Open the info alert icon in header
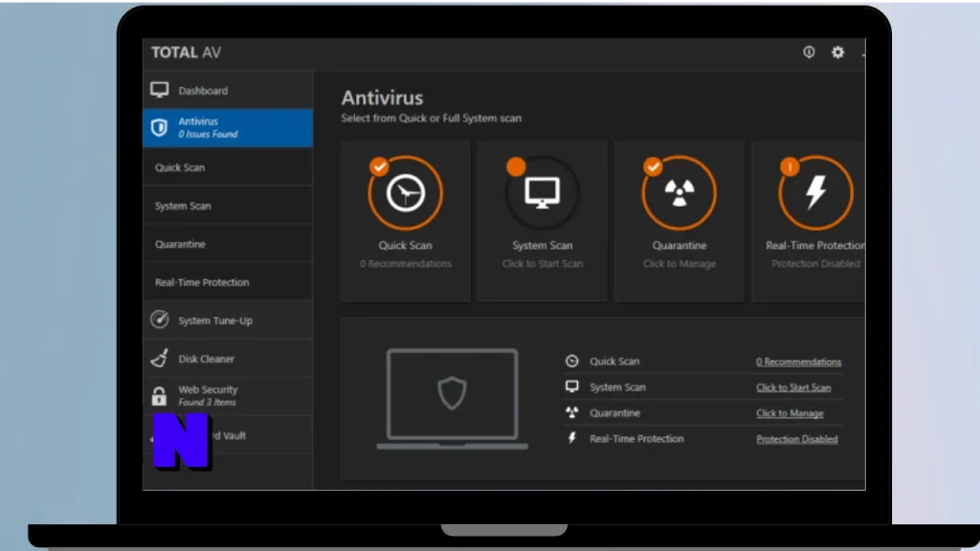The image size is (980, 551). pos(809,52)
